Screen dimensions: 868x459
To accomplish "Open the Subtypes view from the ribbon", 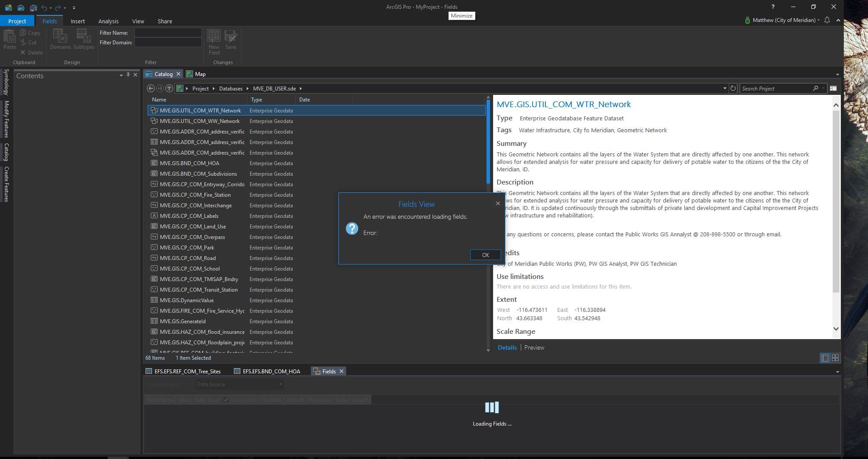I will click(84, 40).
